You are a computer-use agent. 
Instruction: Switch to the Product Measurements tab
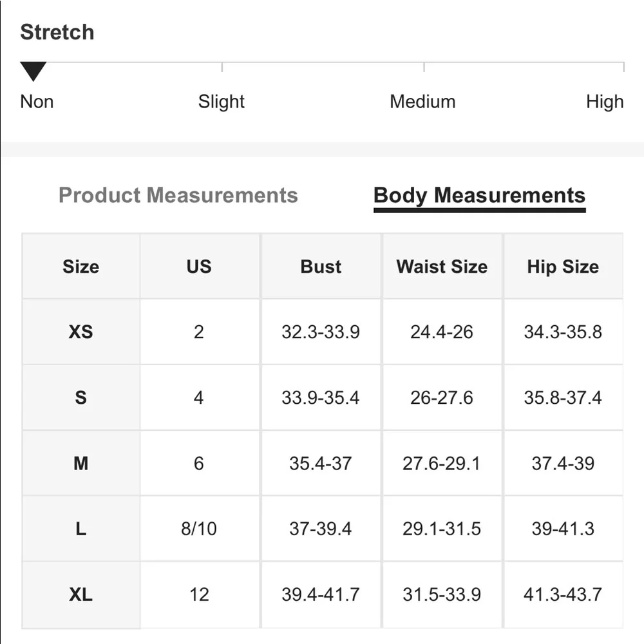(178, 195)
